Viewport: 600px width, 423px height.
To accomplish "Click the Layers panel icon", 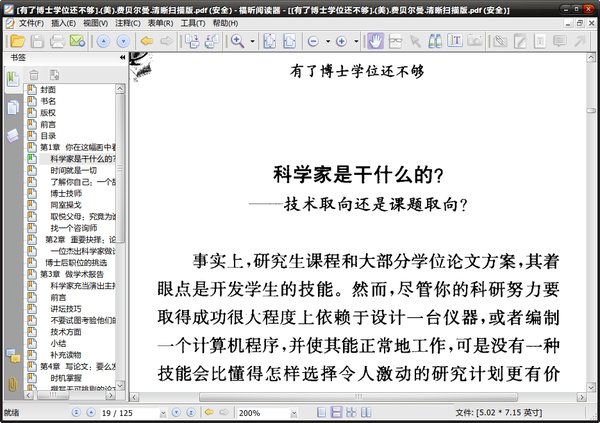I will point(13,135).
